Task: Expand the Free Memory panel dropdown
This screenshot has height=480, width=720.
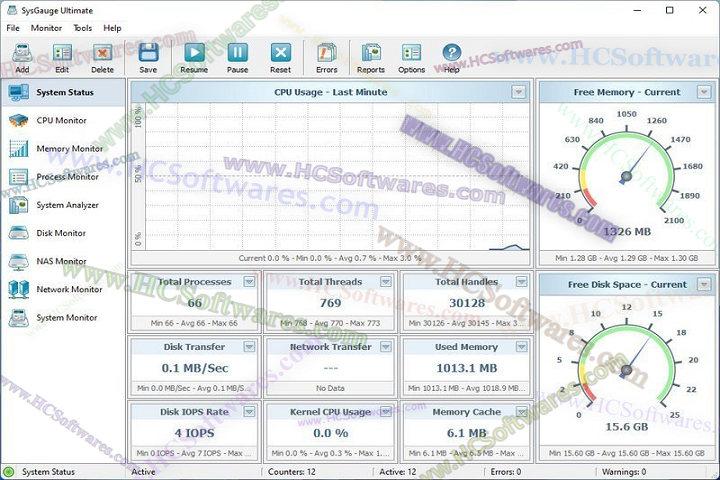Action: pos(704,92)
